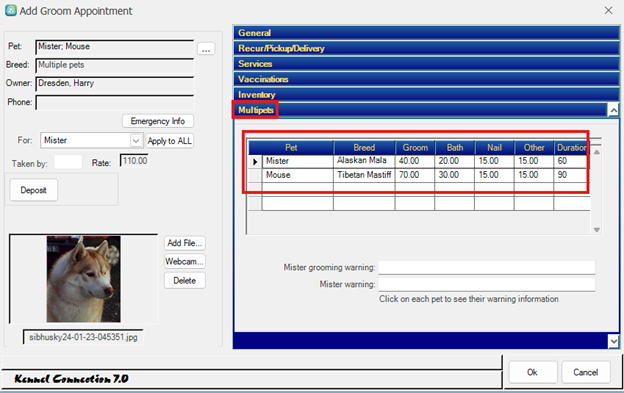Expand the General section
This screenshot has width=624, height=393.
click(426, 33)
